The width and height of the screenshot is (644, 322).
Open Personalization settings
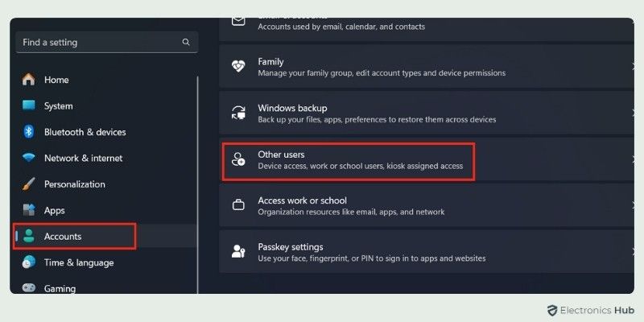click(x=106, y=184)
